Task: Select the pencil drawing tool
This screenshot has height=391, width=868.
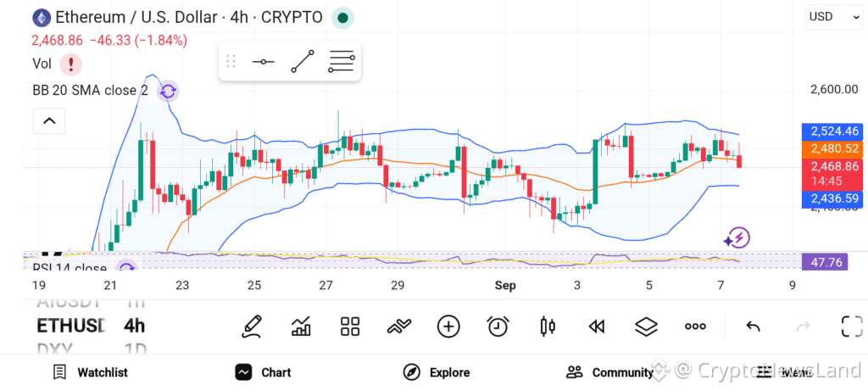Action: pyautogui.click(x=252, y=327)
